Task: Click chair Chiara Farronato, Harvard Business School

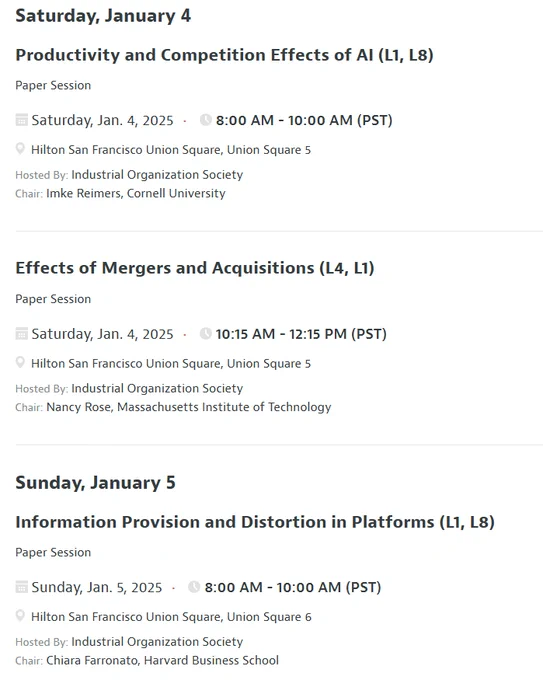Action: (x=162, y=660)
